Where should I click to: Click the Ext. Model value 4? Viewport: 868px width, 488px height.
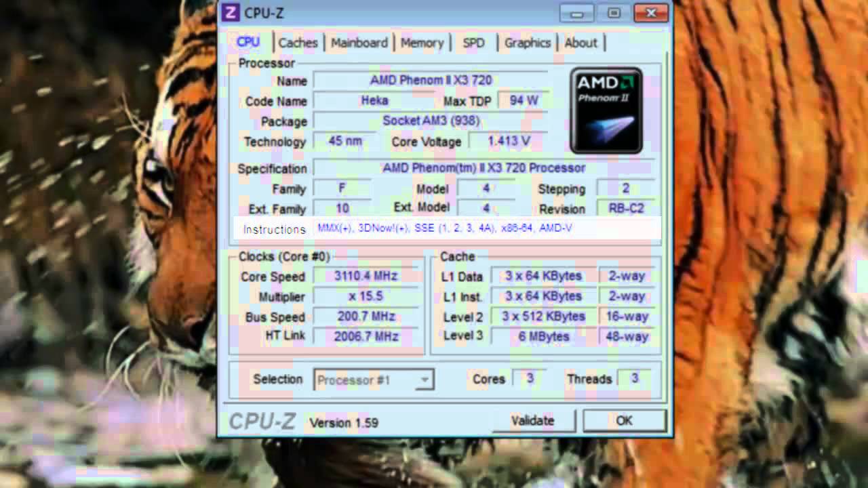(486, 208)
